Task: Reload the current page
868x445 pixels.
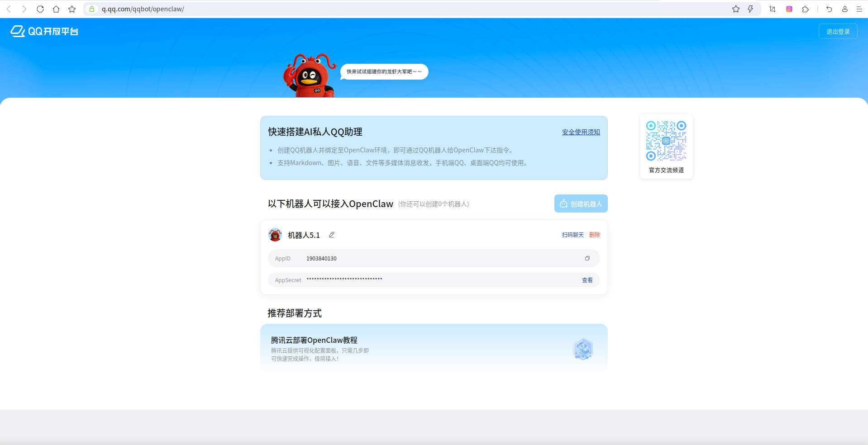Action: click(40, 9)
